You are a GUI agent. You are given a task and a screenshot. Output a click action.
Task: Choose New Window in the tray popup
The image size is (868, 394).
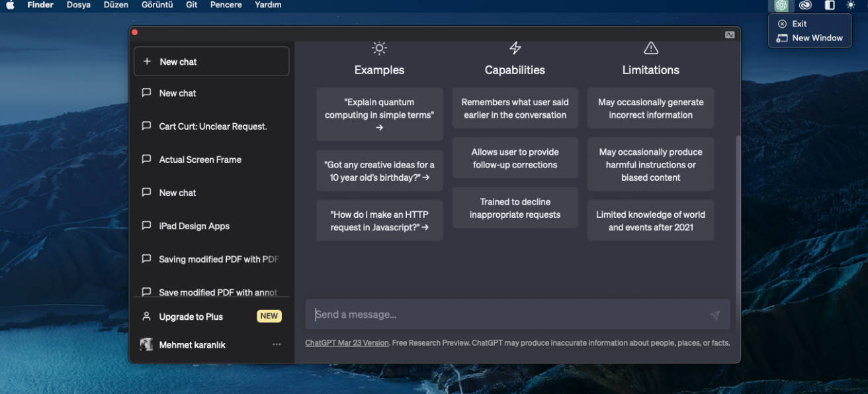[x=817, y=38]
